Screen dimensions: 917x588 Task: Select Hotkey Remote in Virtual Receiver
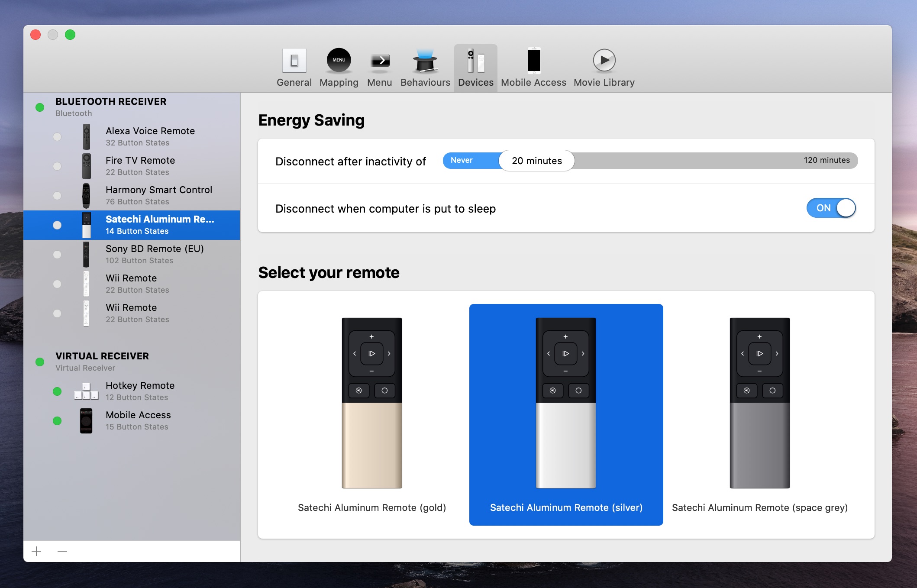tap(132, 391)
